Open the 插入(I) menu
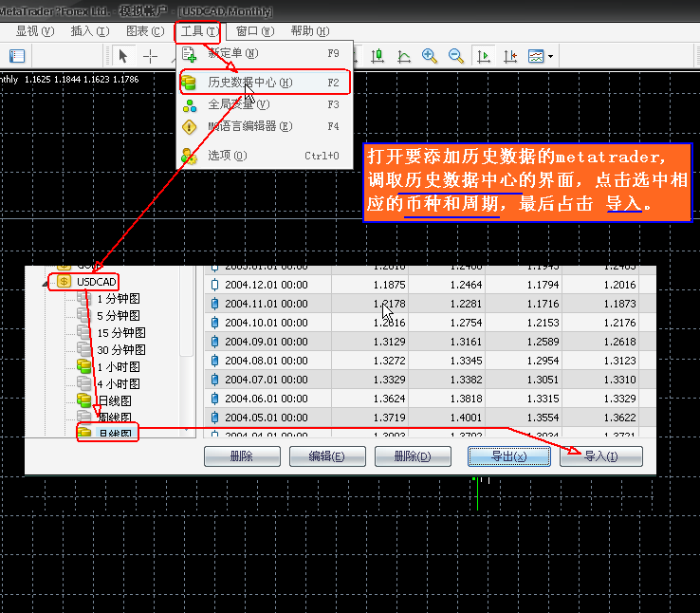The height and width of the screenshot is (613, 700). (x=90, y=31)
